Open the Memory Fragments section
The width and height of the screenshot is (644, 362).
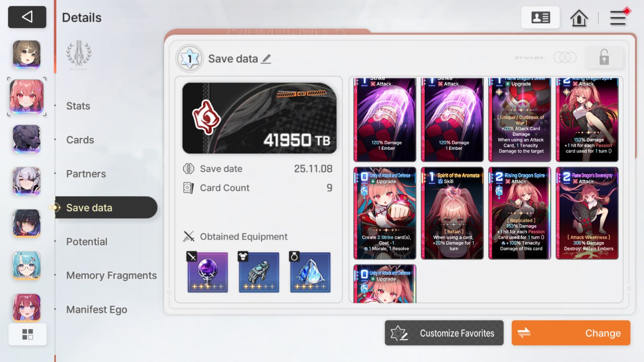click(x=111, y=276)
